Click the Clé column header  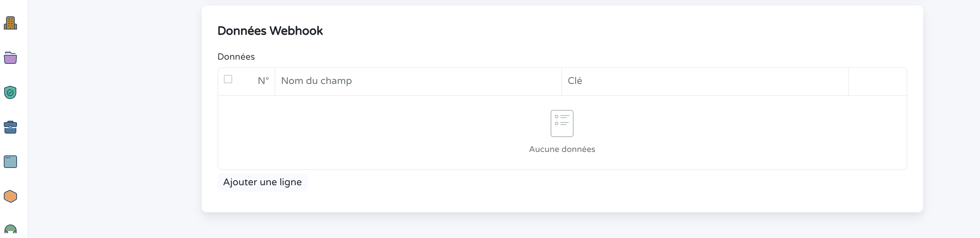point(575,81)
